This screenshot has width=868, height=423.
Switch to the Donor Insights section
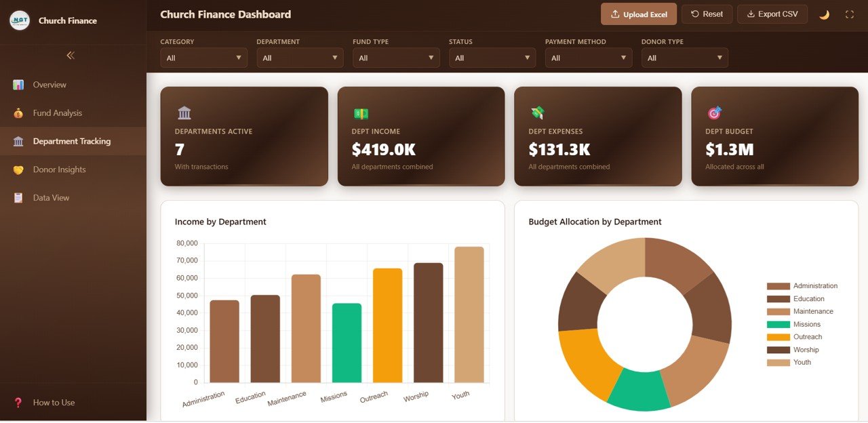(x=59, y=169)
